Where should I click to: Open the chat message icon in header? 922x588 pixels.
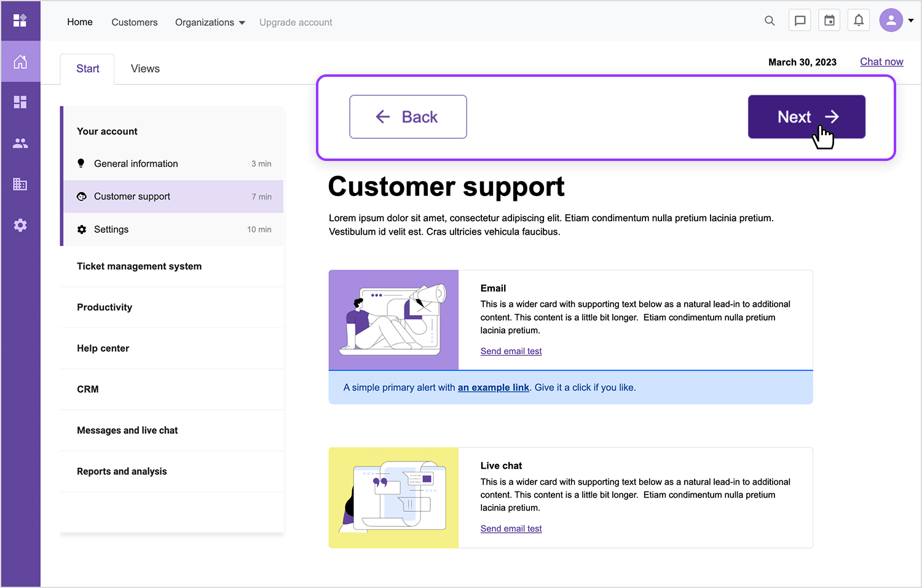pos(800,20)
